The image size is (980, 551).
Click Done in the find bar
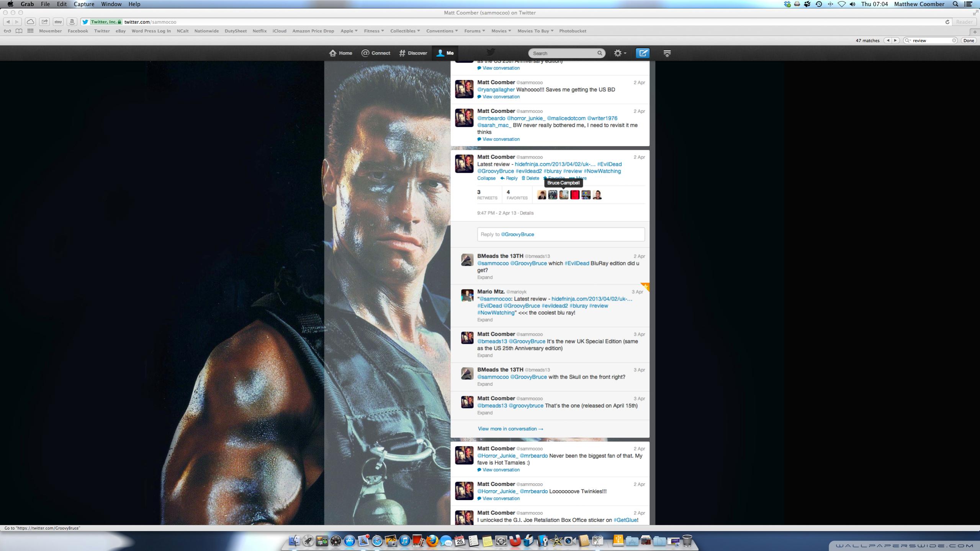click(969, 41)
